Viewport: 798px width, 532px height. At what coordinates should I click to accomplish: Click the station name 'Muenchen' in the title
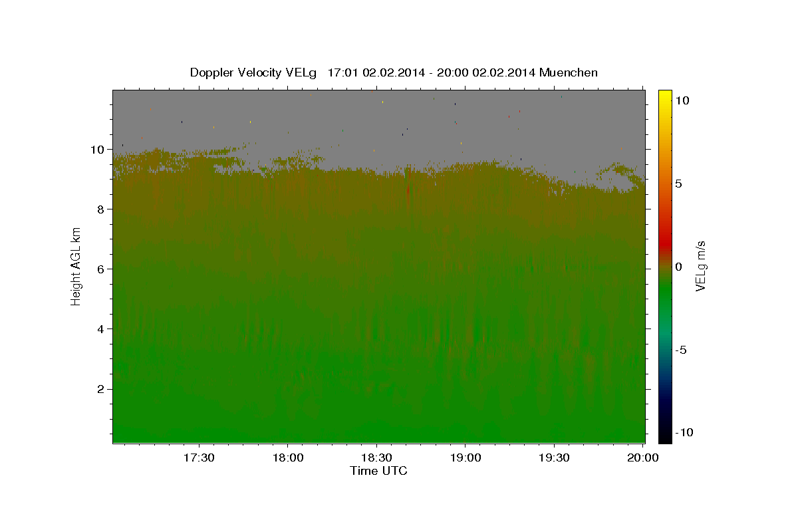tap(569, 72)
